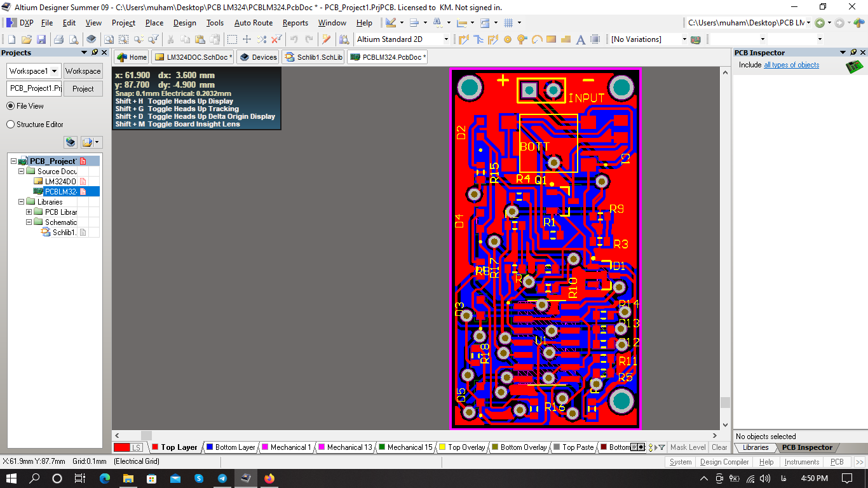This screenshot has width=868, height=488.
Task: Open the Auto Route menu
Action: [253, 23]
